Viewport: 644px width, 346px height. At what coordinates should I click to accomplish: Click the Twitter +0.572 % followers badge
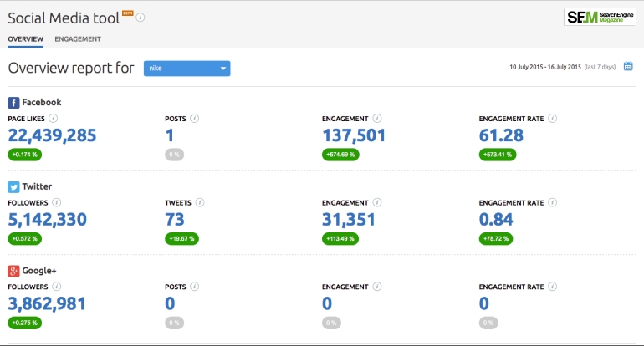pos(24,239)
